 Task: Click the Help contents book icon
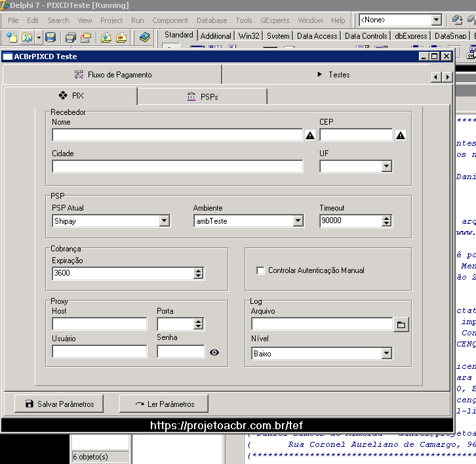point(144,37)
